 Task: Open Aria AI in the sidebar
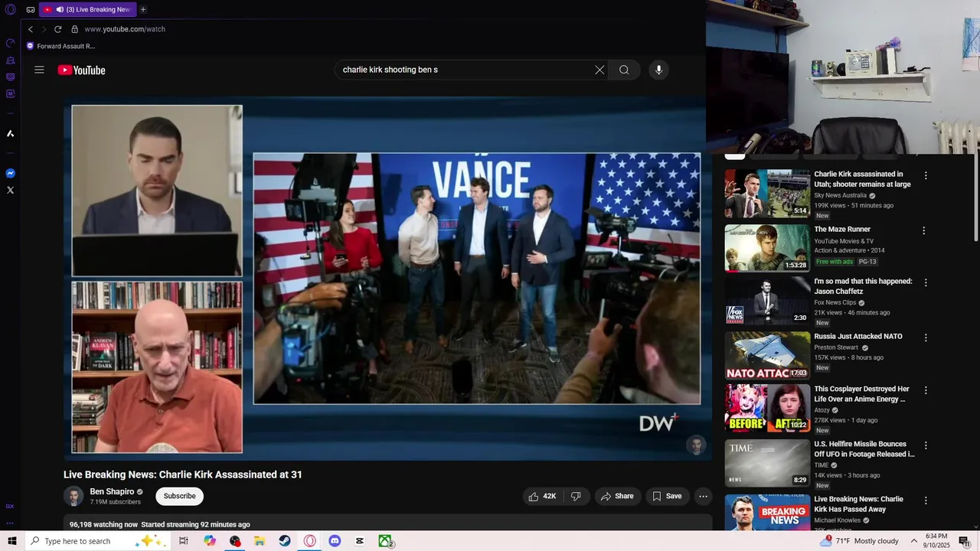coord(10,133)
